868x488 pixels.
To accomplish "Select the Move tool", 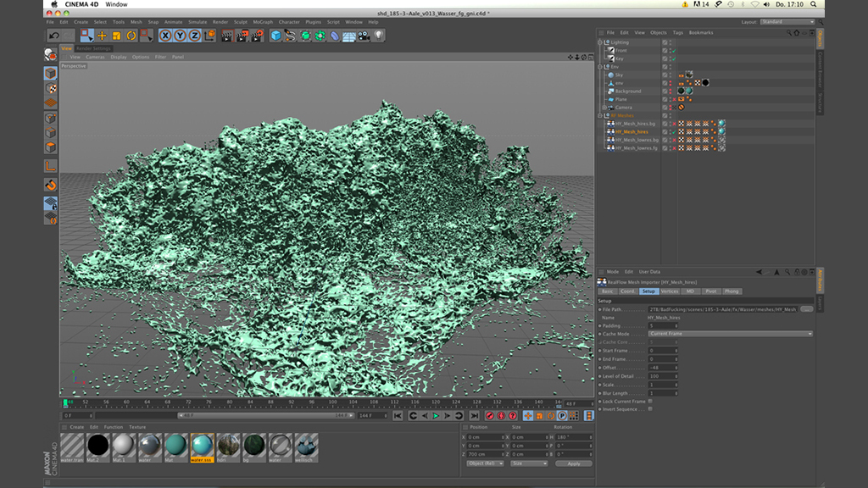I will point(102,36).
